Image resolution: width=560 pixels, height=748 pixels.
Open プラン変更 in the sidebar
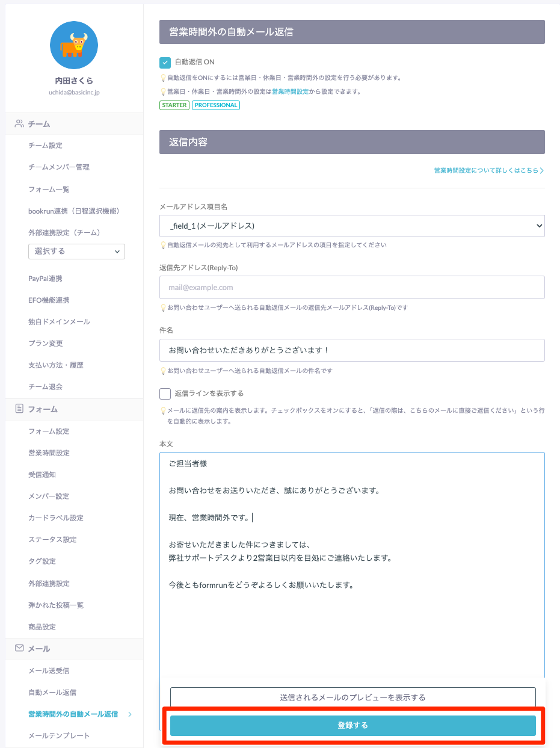(x=45, y=344)
